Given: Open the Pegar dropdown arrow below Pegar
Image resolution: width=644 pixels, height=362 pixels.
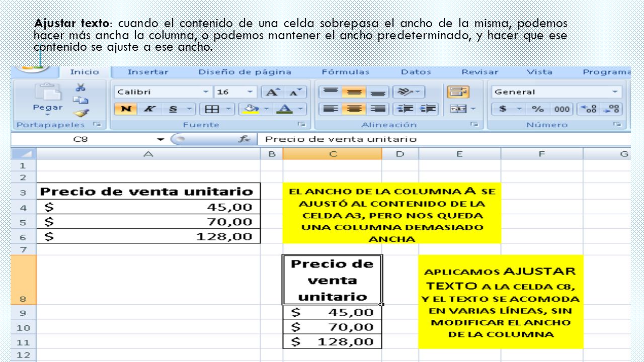Looking at the screenshot, I should click(47, 114).
